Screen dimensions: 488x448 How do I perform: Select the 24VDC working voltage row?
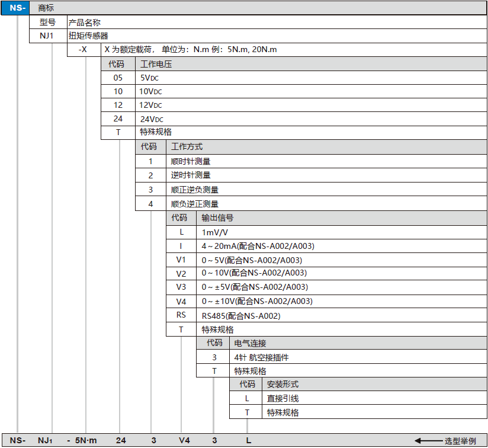coord(150,119)
